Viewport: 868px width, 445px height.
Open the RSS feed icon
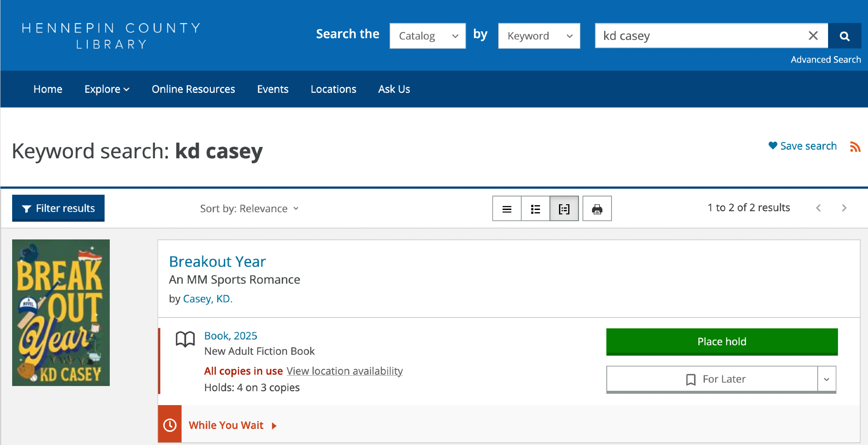click(x=855, y=147)
